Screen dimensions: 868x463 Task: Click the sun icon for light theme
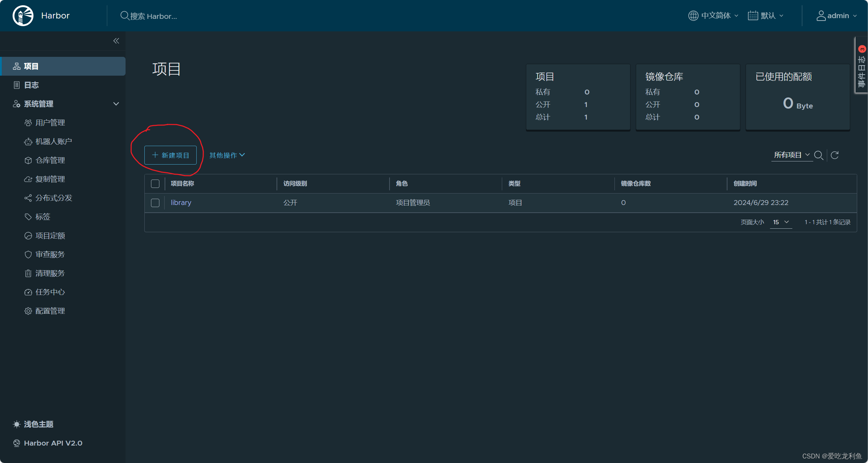click(16, 424)
